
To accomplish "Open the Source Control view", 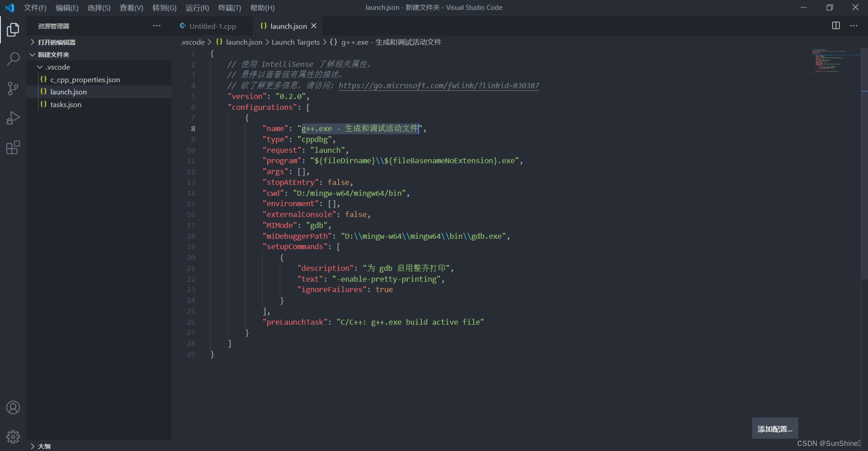I will point(13,88).
